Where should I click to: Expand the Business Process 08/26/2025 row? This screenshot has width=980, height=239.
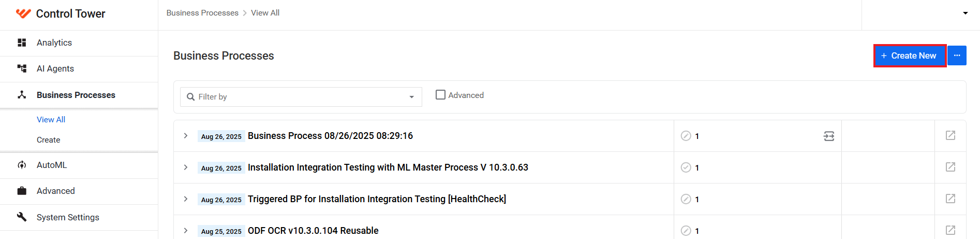(186, 136)
